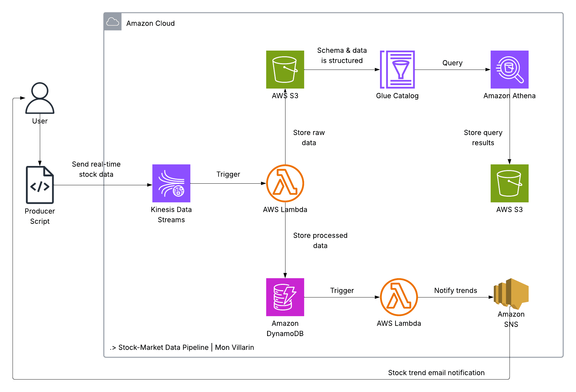Click the Amazon Athena icon

(509, 69)
